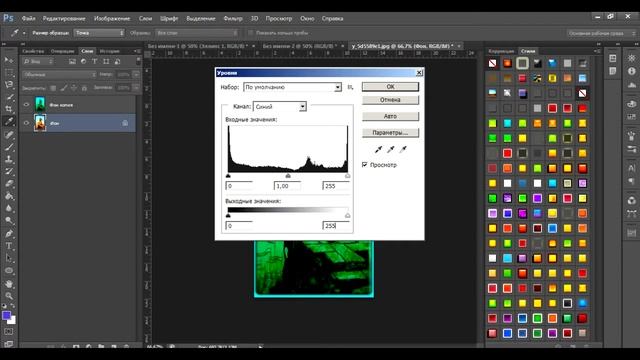Viewport: 640px width, 360px height.
Task: Open the Редактирование menu
Action: point(64,18)
